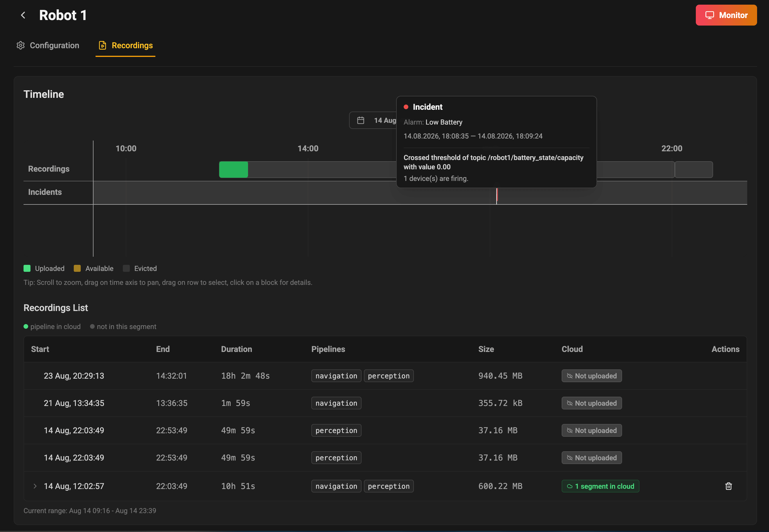Click Not uploaded badge for 23 Aug recording
Screen dimensions: 769x532
point(591,376)
